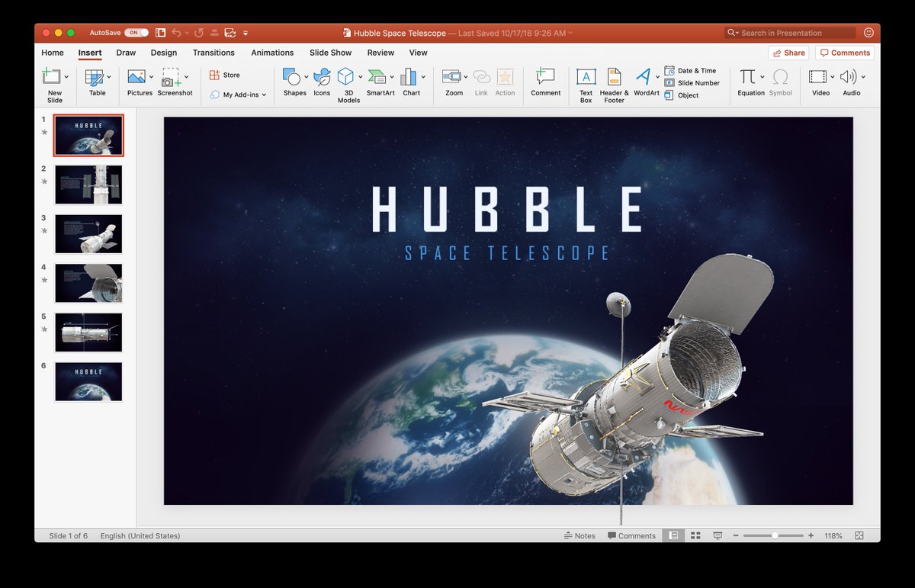Viewport: 915px width, 588px height.
Task: Click the zoom in plus button
Action: (811, 536)
